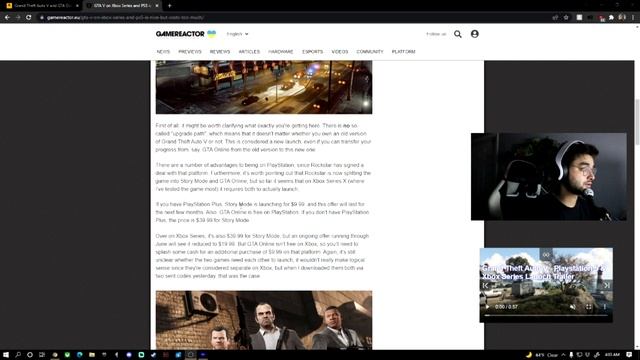640x360 pixels.
Task: Open the VIDEOS menu item
Action: pos(340,52)
